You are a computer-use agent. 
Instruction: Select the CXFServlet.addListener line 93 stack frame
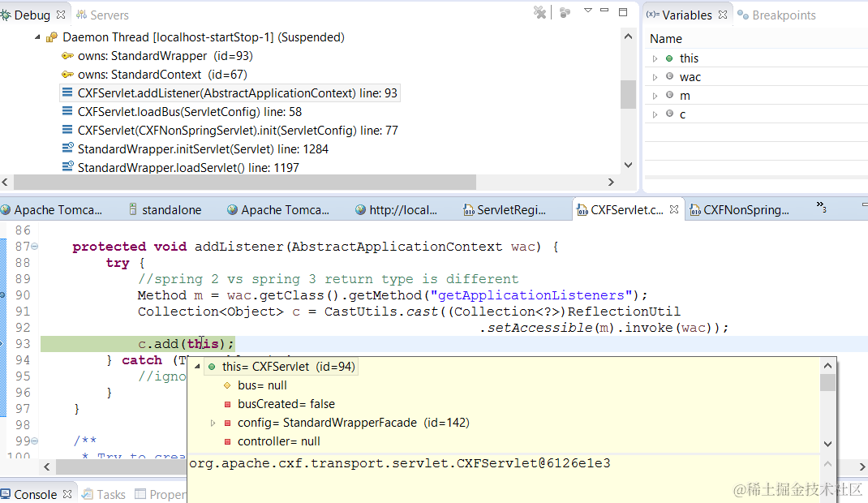pyautogui.click(x=230, y=93)
